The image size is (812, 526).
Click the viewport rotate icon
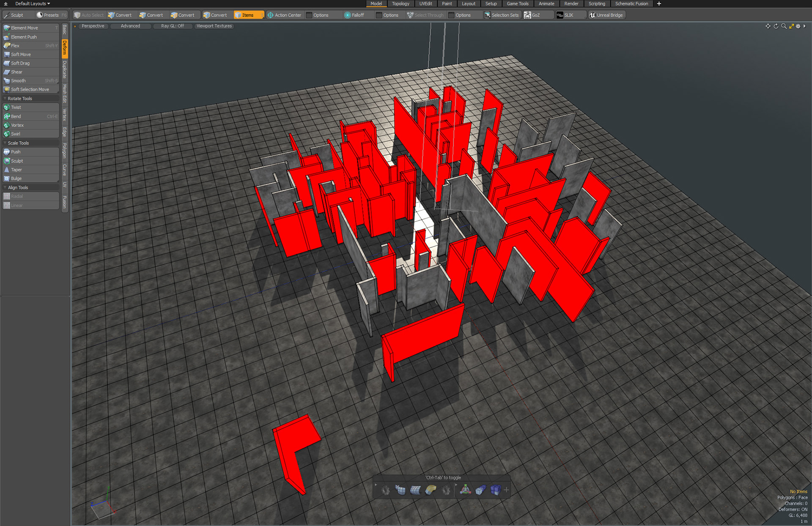click(776, 26)
